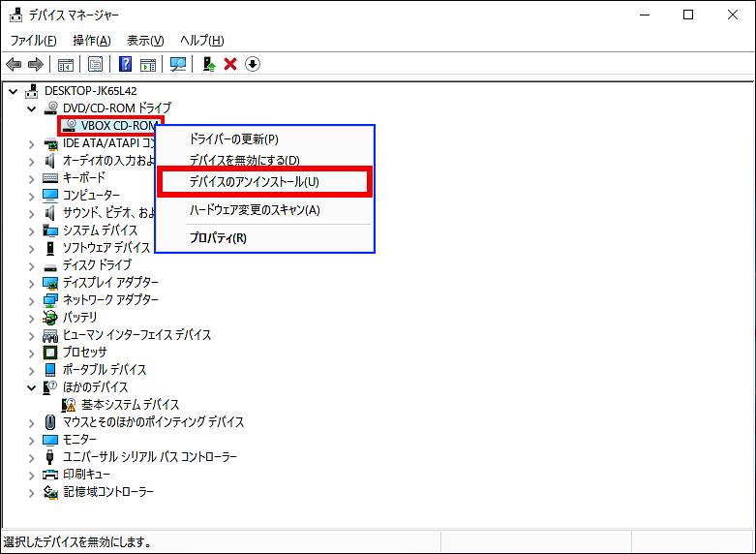Open the Properties toolbar icon
Viewport: 756px width, 554px height.
click(x=96, y=64)
